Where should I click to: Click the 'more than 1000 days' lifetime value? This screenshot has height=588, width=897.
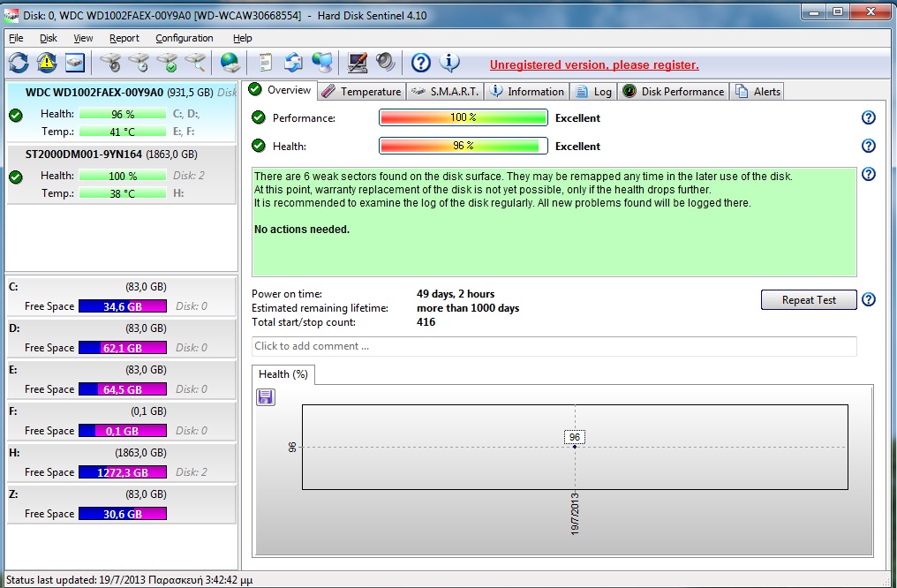pos(468,308)
